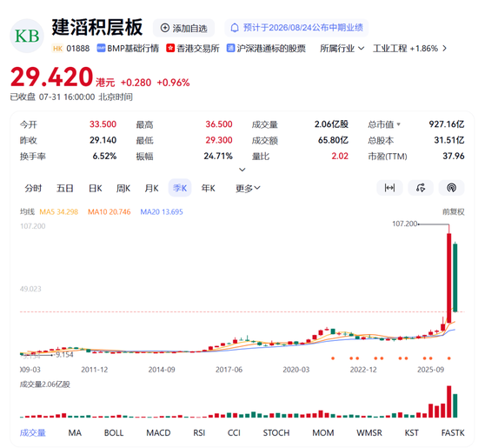Click the KB company logo

click(x=27, y=36)
